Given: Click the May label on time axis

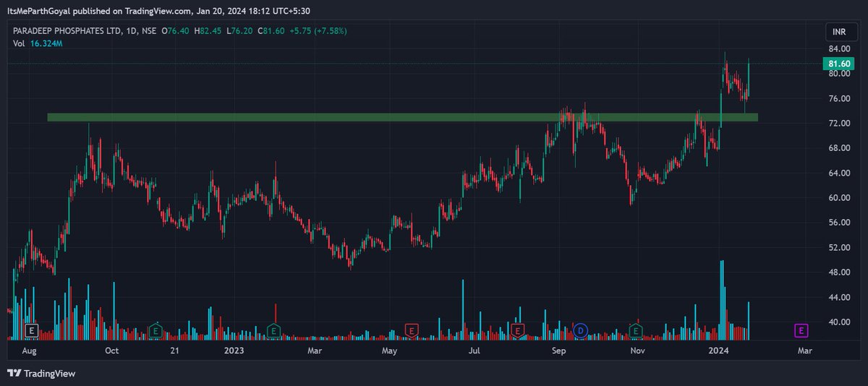Looking at the screenshot, I should 390,351.
